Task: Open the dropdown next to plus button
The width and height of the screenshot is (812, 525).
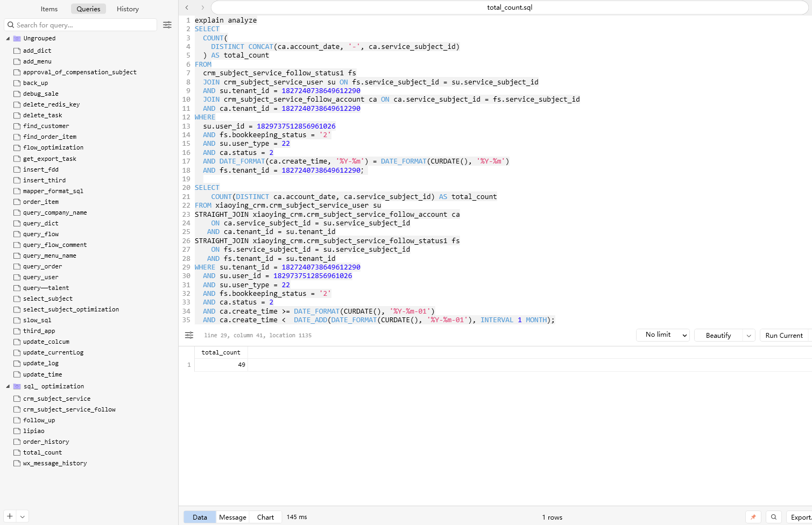Action: [x=23, y=516]
